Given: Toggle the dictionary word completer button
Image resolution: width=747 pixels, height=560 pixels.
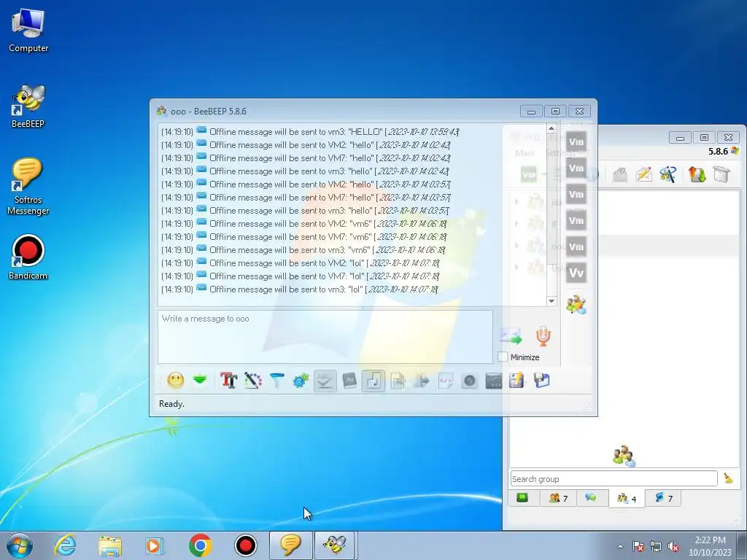Looking at the screenshot, I should (349, 381).
